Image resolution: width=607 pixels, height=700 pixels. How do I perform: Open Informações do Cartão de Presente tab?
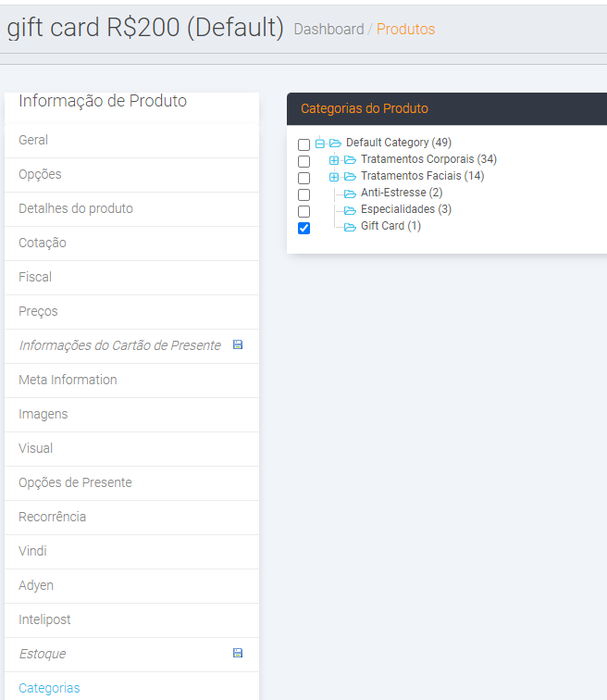pos(131,346)
